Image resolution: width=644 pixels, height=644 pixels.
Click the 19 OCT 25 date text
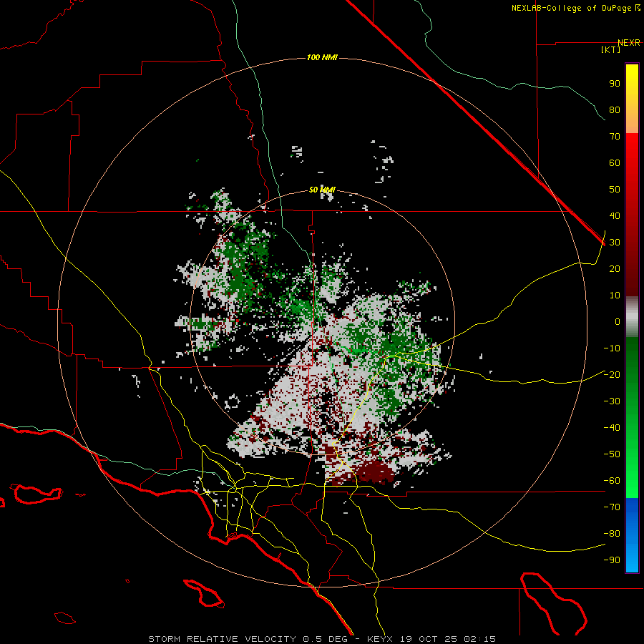pyautogui.click(x=429, y=639)
